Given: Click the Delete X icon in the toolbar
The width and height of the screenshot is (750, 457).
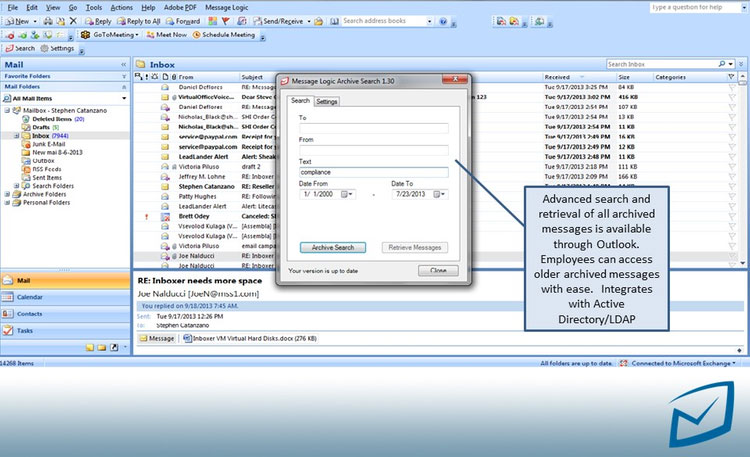Looking at the screenshot, I should pyautogui.click(x=73, y=21).
